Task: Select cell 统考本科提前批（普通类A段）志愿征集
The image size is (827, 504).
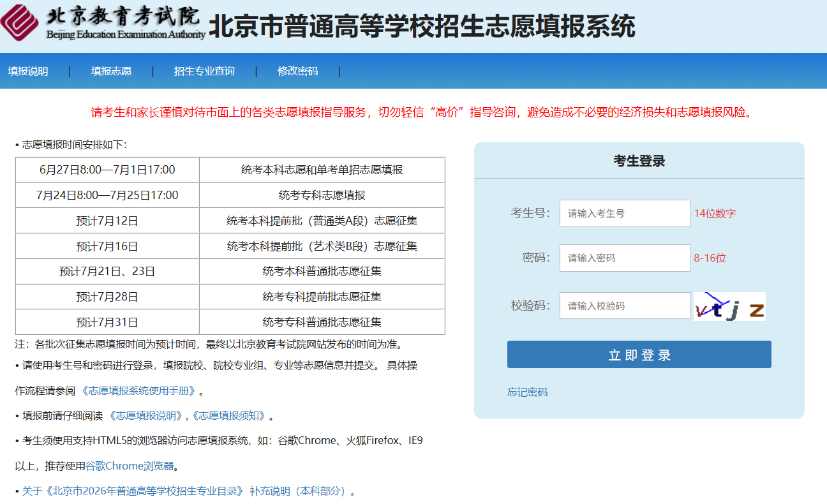Action: [322, 221]
